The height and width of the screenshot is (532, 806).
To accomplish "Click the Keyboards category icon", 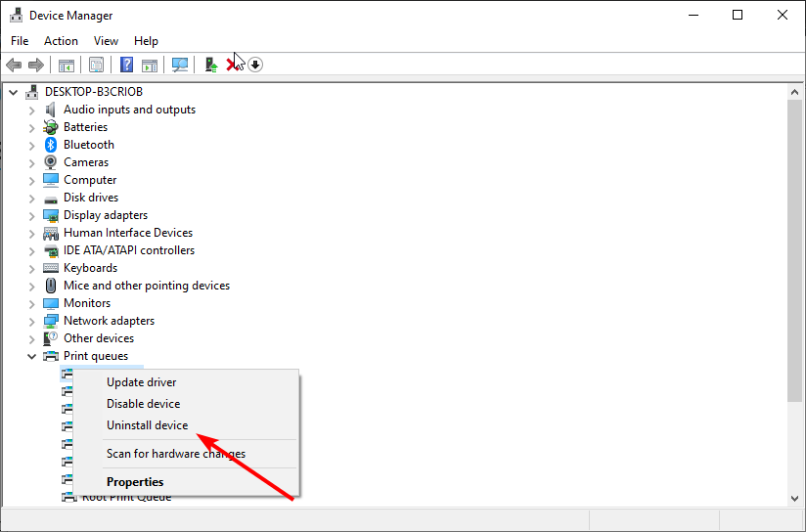I will pyautogui.click(x=51, y=268).
